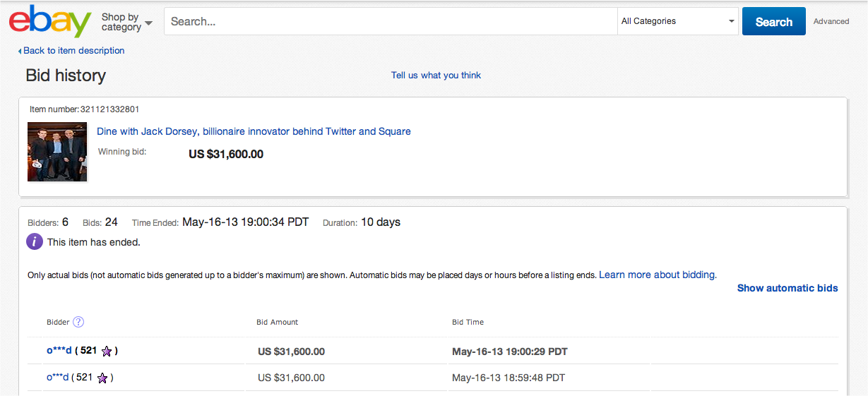Viewport: 868px width, 396px height.
Task: Select This item has ended notice
Action: pos(94,242)
